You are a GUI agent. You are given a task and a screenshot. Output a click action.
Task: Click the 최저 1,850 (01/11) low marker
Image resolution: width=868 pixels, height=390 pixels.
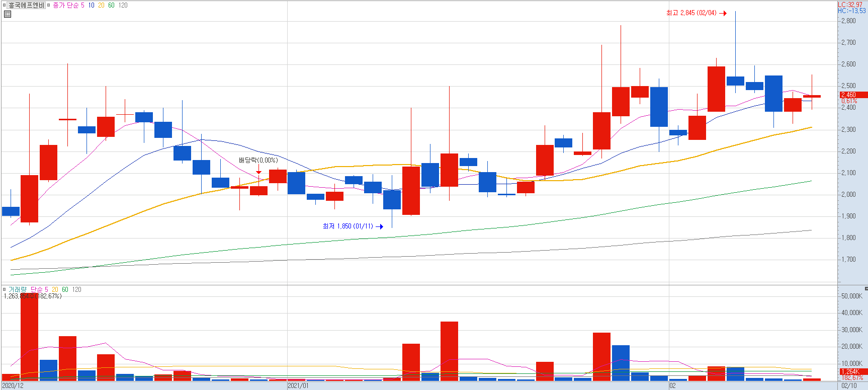coord(353,226)
